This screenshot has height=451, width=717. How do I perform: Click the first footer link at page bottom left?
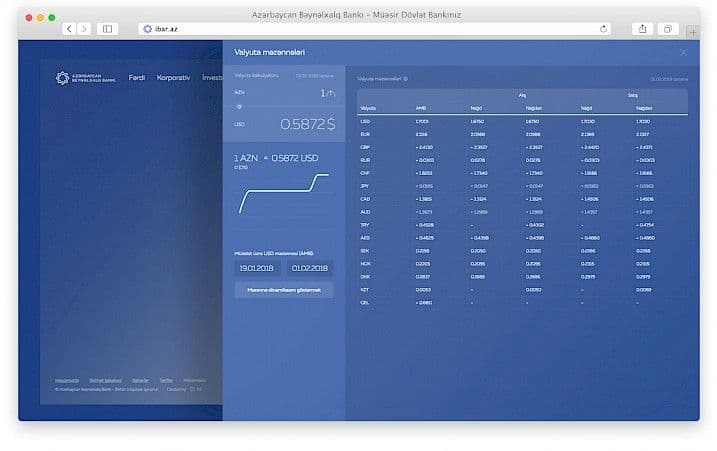click(x=67, y=381)
